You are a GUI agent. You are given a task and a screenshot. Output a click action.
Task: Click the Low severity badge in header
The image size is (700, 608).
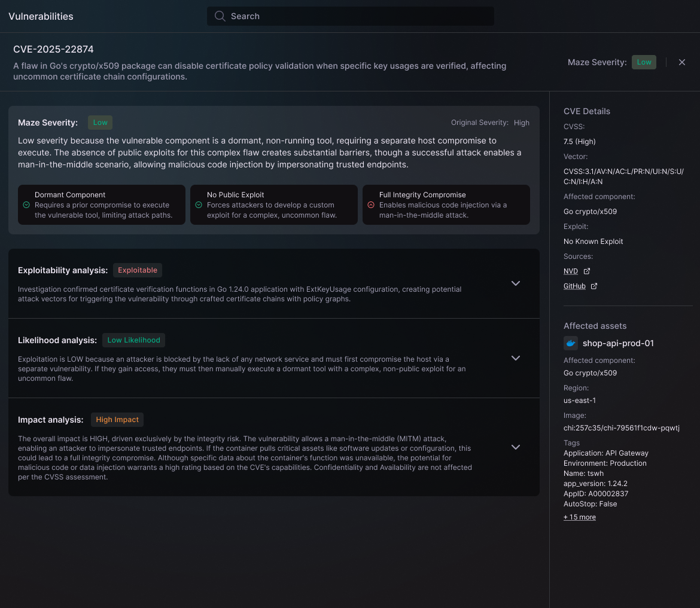(644, 62)
